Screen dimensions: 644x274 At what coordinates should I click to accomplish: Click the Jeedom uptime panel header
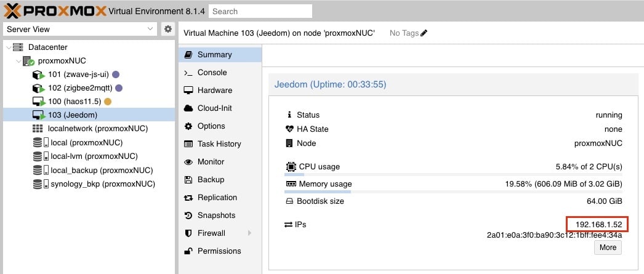(x=454, y=84)
